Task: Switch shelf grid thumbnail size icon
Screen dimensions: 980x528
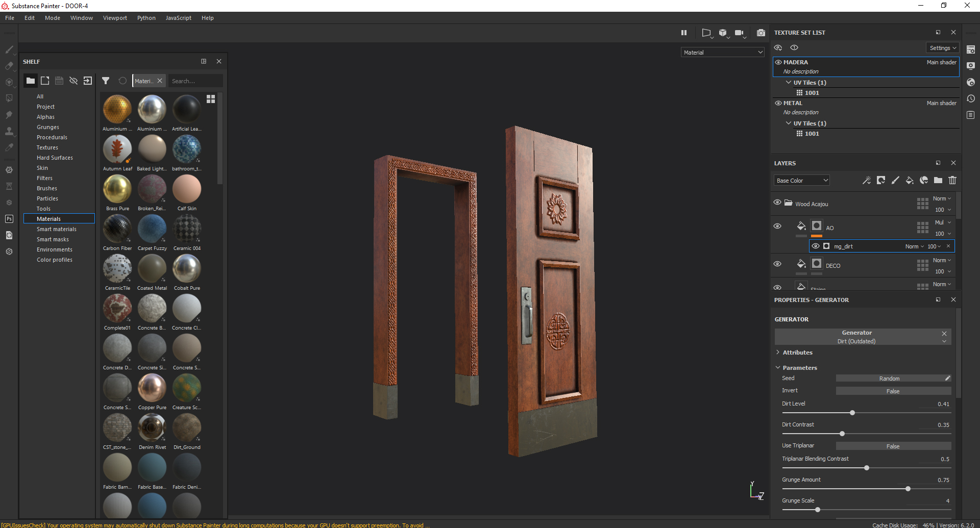Action: coord(211,98)
